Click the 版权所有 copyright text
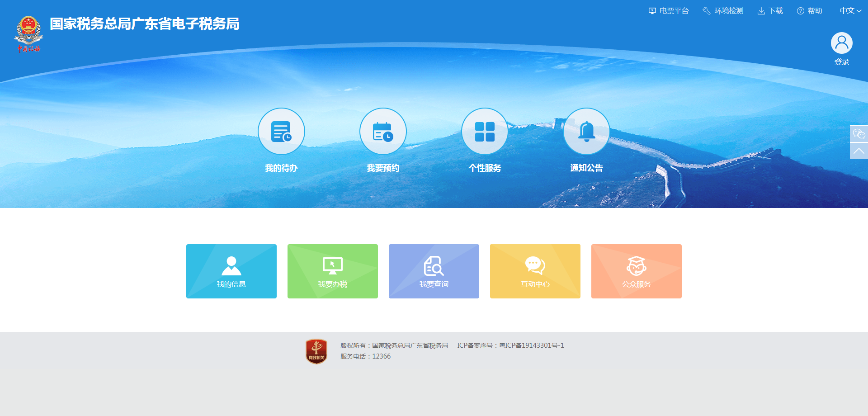Viewport: 868px width, 416px height. pos(394,345)
